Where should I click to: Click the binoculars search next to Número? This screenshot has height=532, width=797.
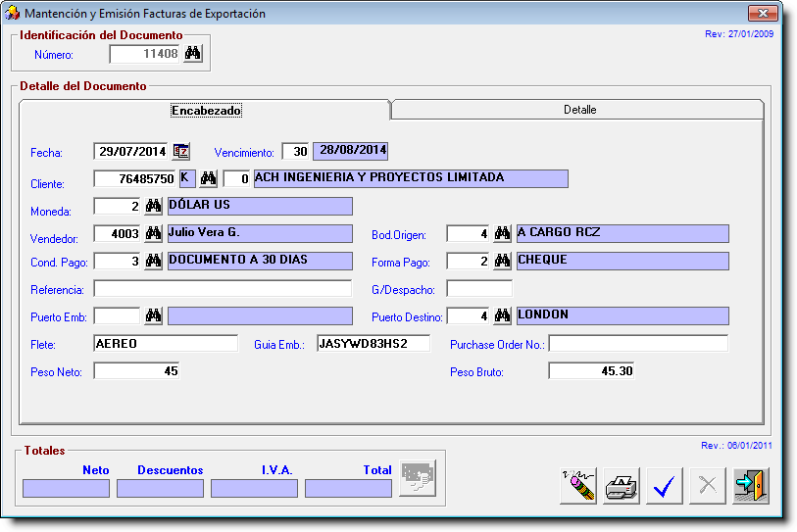193,53
